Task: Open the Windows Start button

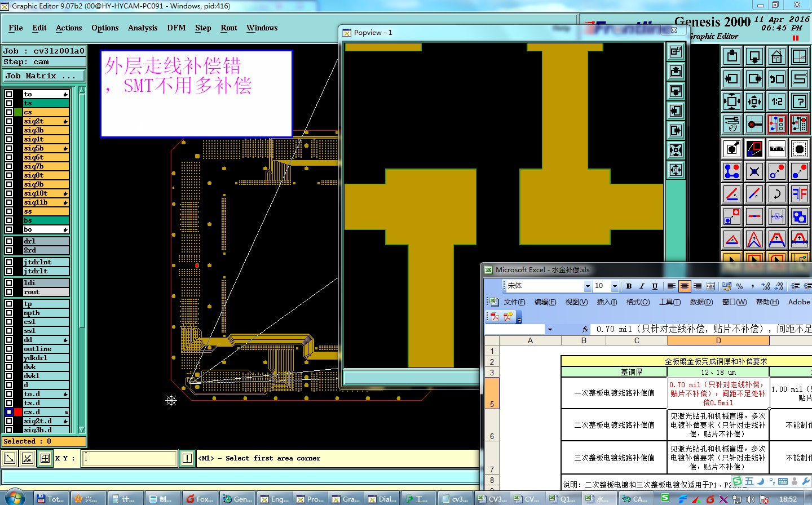Action: [x=15, y=499]
